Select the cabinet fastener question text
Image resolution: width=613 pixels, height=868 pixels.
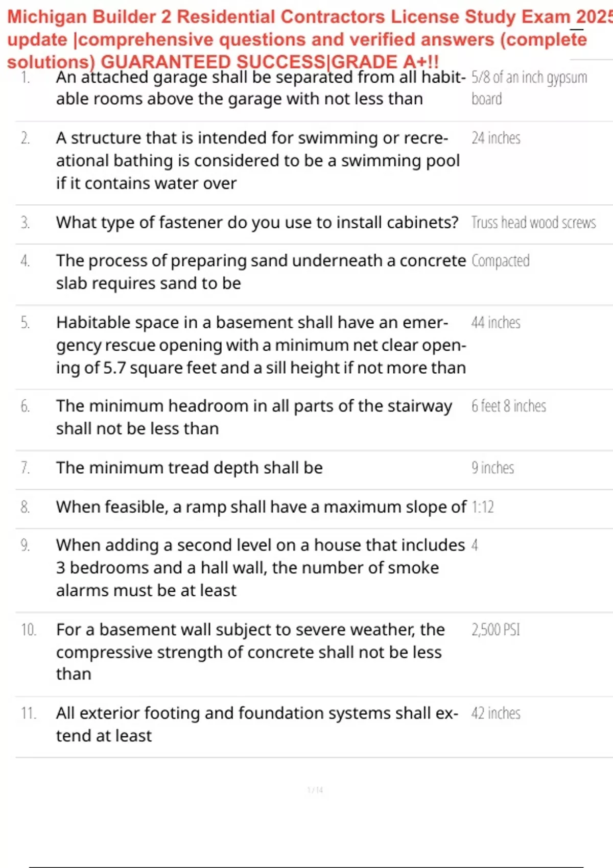(257, 223)
